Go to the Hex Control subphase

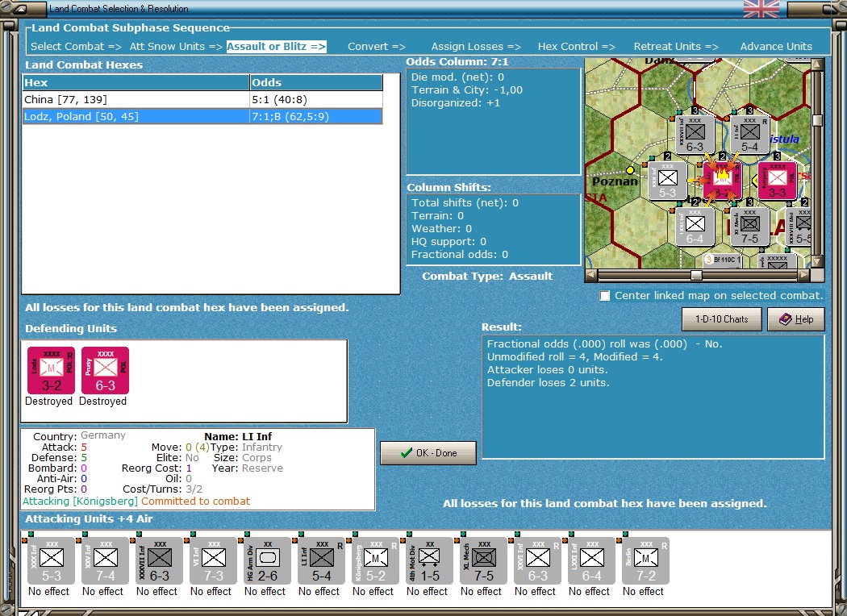577,47
